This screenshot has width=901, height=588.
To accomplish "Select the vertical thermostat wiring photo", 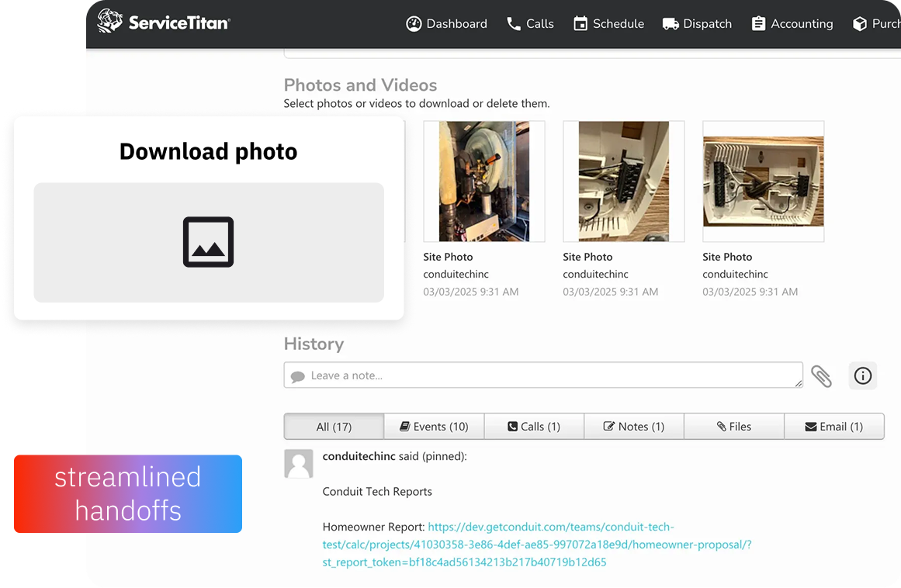I will (623, 182).
